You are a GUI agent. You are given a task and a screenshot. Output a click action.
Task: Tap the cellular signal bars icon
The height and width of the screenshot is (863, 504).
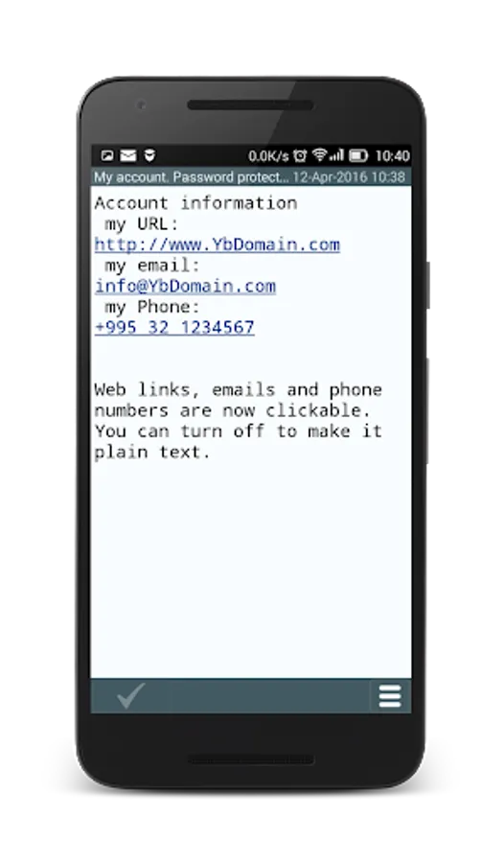(336, 155)
